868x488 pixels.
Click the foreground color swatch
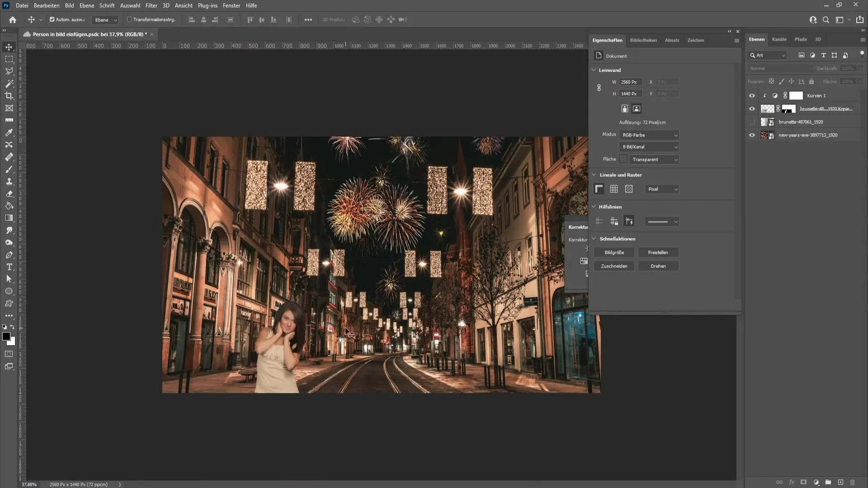(5, 337)
